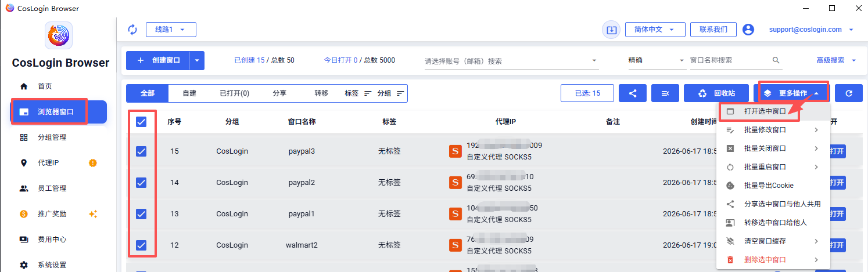Click the clear selection icon button
The width and height of the screenshot is (868, 272).
pos(665,93)
